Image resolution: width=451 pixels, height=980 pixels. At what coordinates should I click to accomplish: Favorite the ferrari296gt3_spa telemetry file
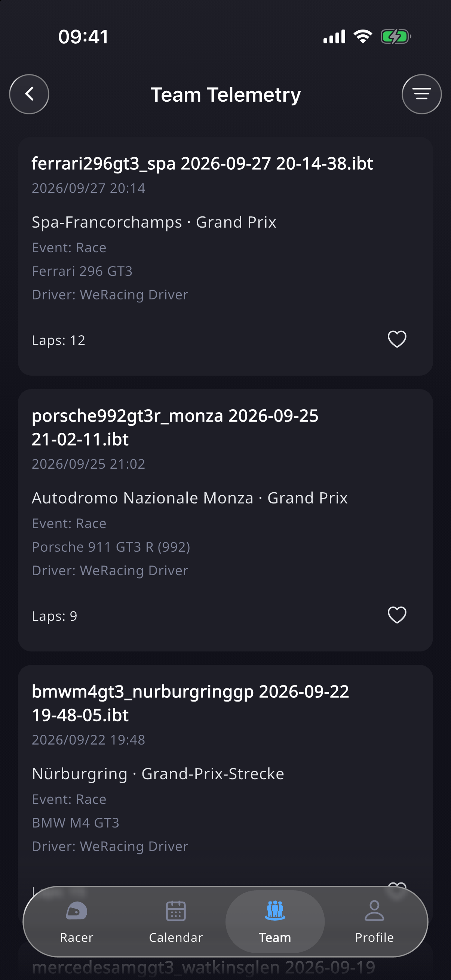[x=397, y=339]
